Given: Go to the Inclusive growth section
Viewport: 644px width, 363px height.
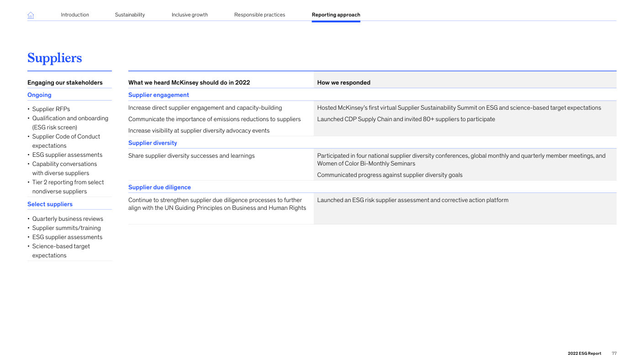Looking at the screenshot, I should coord(190,15).
